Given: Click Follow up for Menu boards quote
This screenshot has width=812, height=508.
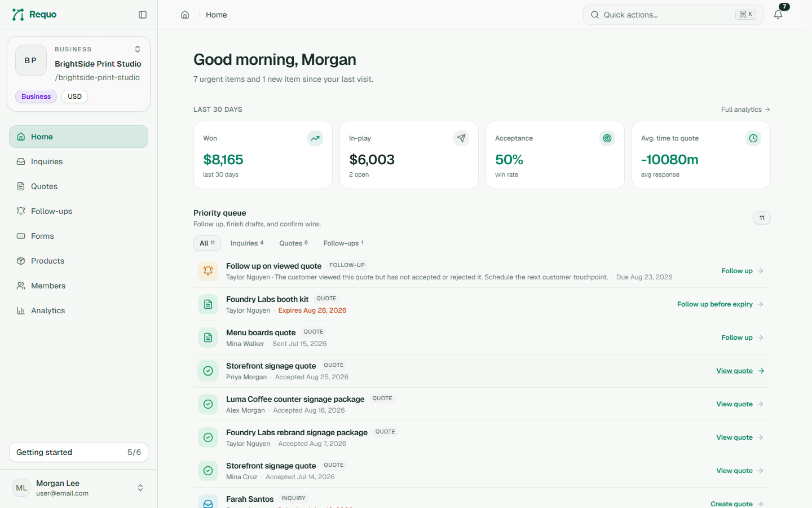Looking at the screenshot, I should pyautogui.click(x=742, y=338).
